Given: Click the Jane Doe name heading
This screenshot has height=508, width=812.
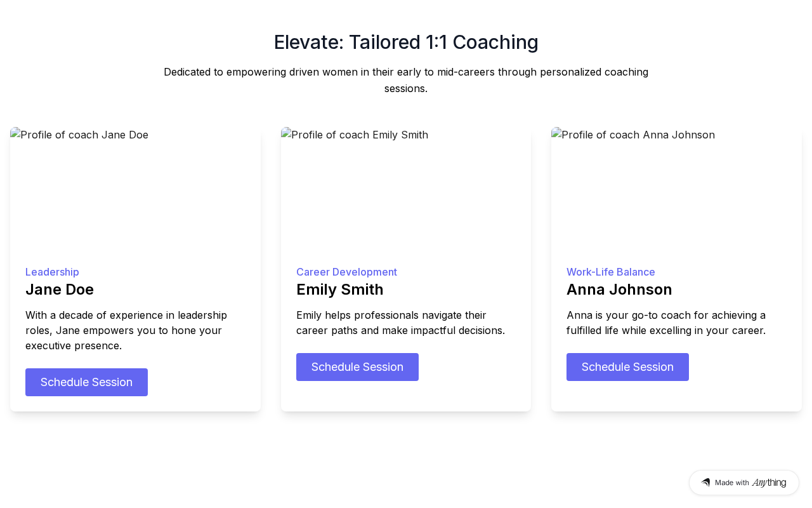Looking at the screenshot, I should pyautogui.click(x=60, y=290).
